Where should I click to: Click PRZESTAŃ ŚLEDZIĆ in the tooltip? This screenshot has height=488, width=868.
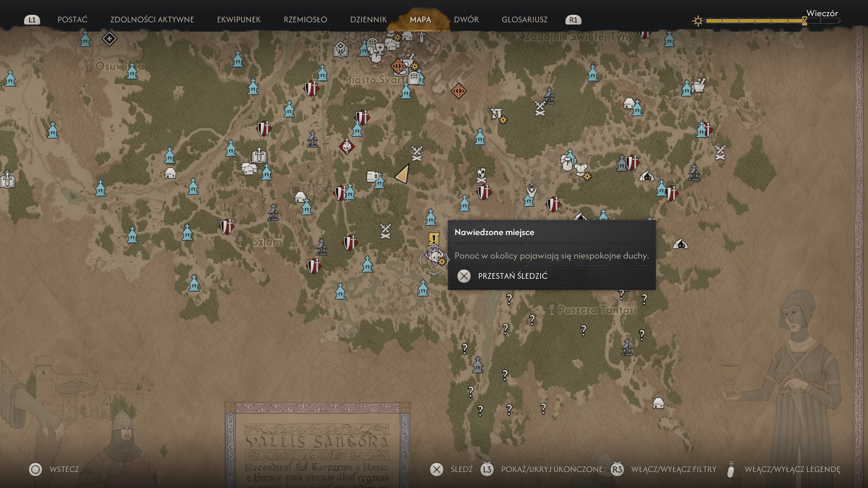[502, 276]
